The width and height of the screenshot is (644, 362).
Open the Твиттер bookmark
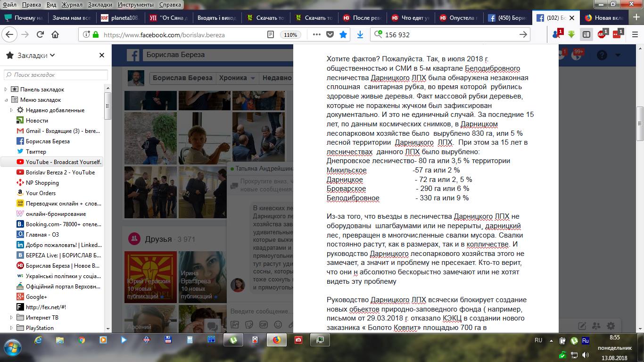[36, 152]
